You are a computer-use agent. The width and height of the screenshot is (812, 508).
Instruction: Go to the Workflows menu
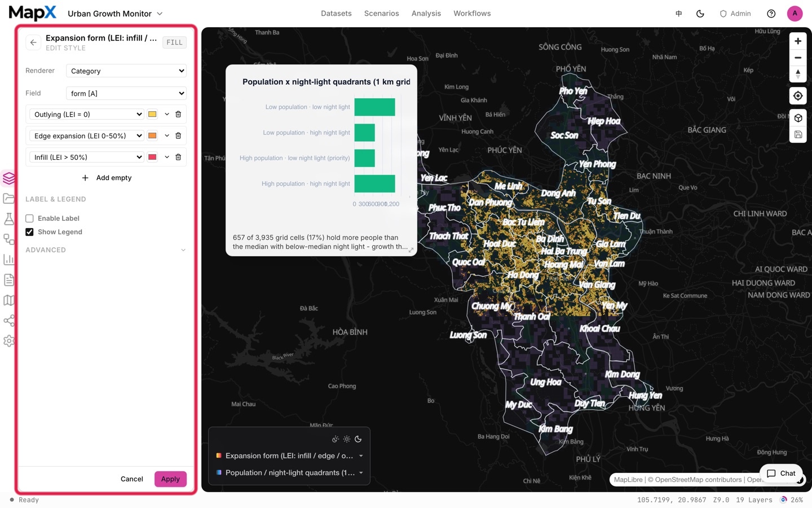(x=472, y=14)
